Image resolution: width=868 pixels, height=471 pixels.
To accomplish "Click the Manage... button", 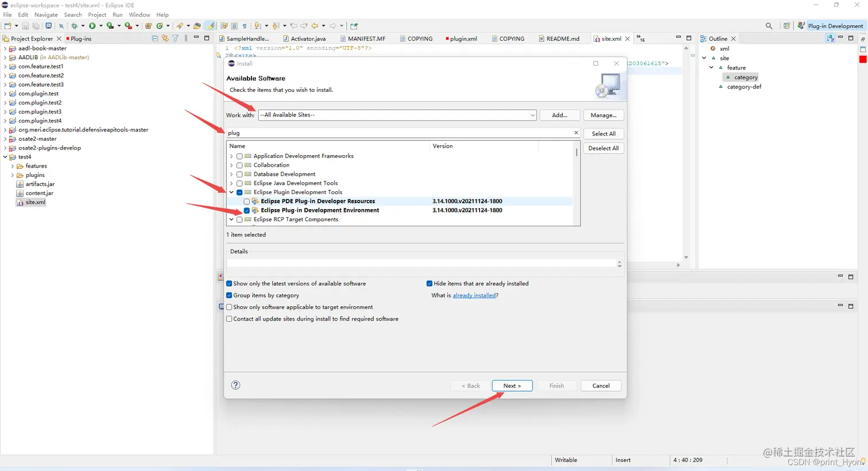I will tap(604, 115).
